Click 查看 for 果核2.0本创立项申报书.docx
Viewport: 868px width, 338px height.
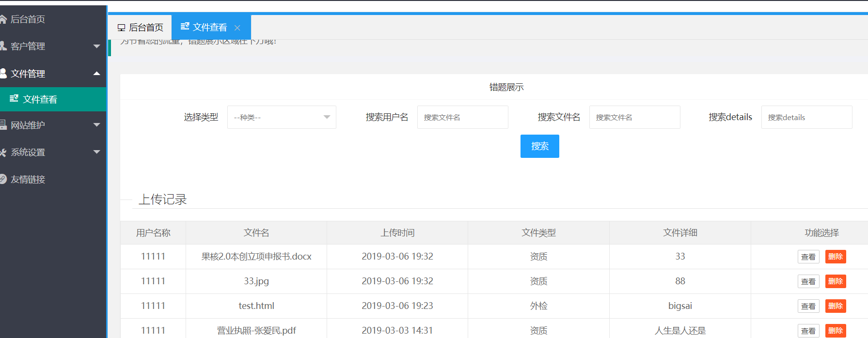[808, 257]
